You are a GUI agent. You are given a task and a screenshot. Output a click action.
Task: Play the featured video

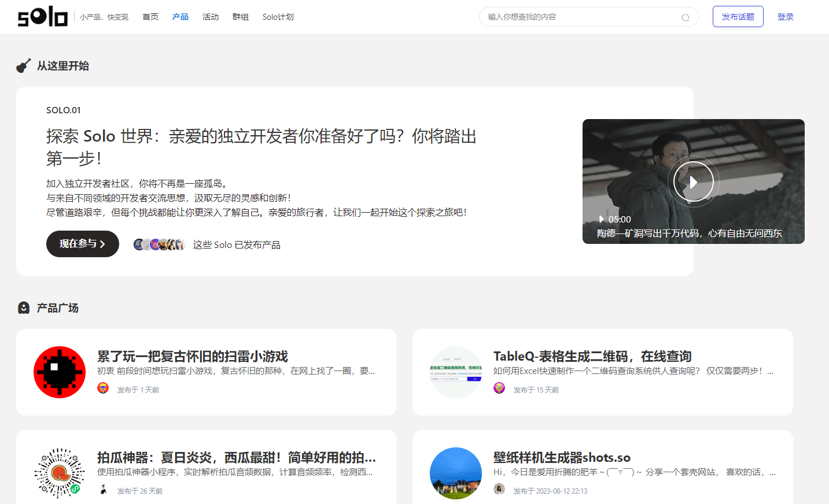[693, 181]
